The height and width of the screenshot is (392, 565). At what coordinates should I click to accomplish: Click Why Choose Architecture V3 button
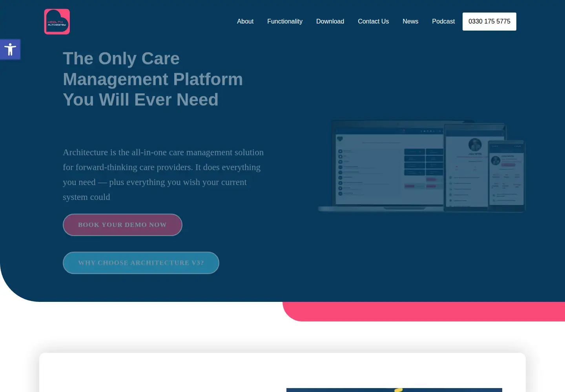pyautogui.click(x=141, y=263)
